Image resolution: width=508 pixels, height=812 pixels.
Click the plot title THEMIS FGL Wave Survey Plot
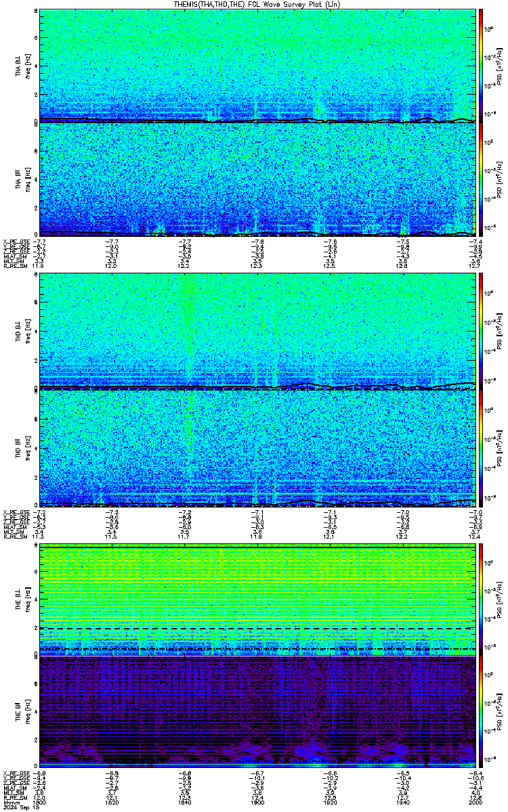257,4
